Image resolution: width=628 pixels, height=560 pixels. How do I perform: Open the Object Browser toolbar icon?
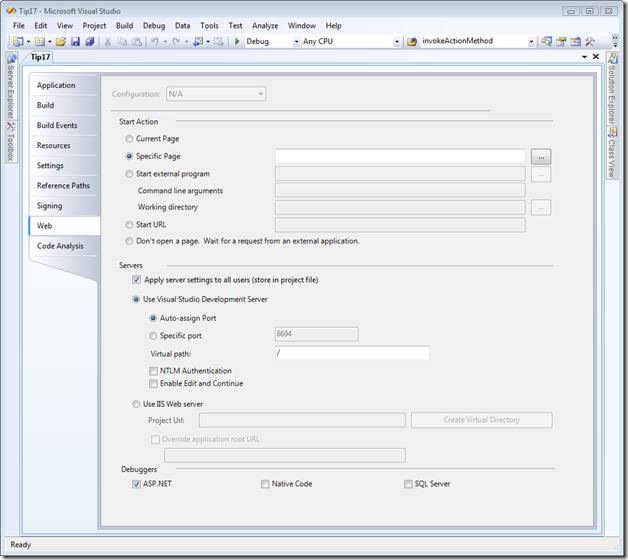click(576, 41)
